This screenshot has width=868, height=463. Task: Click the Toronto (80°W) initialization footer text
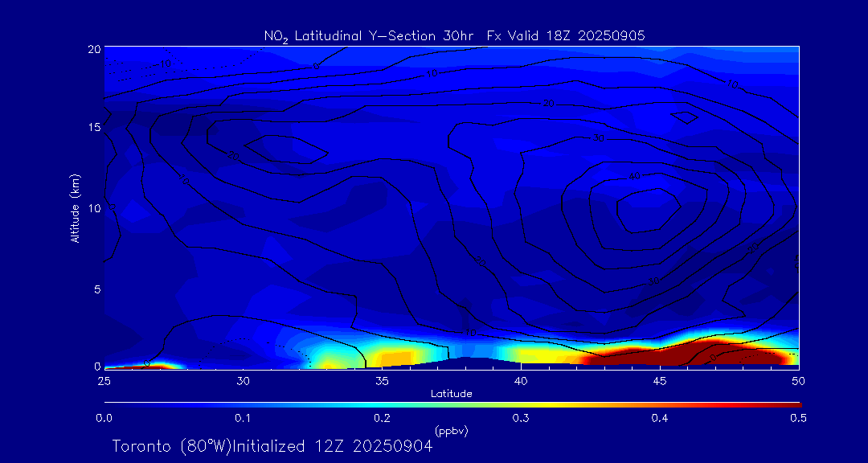[x=272, y=446]
